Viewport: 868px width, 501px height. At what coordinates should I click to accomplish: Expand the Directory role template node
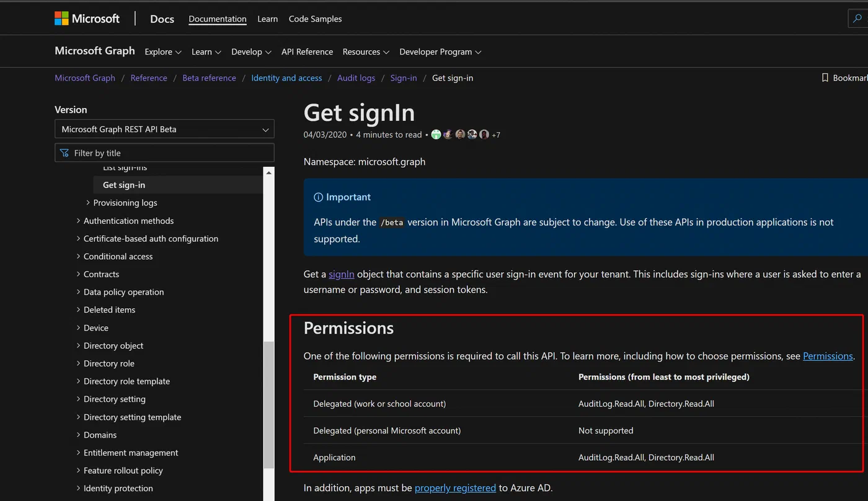pyautogui.click(x=78, y=381)
